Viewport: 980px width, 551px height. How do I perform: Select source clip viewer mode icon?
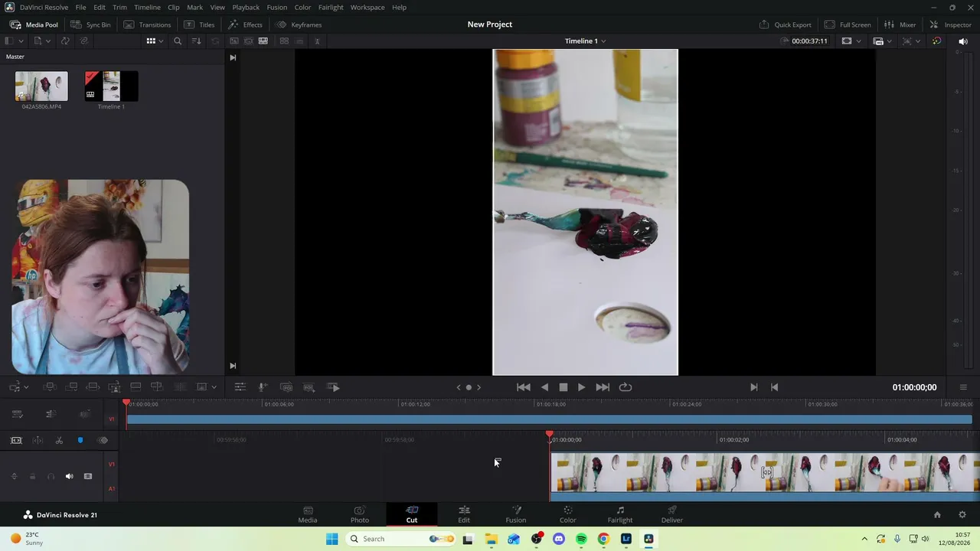point(234,41)
